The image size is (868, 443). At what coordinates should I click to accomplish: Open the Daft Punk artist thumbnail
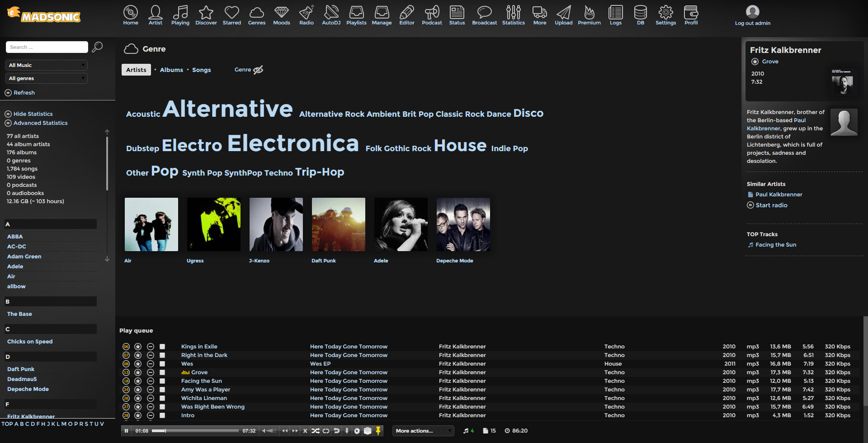[338, 224]
